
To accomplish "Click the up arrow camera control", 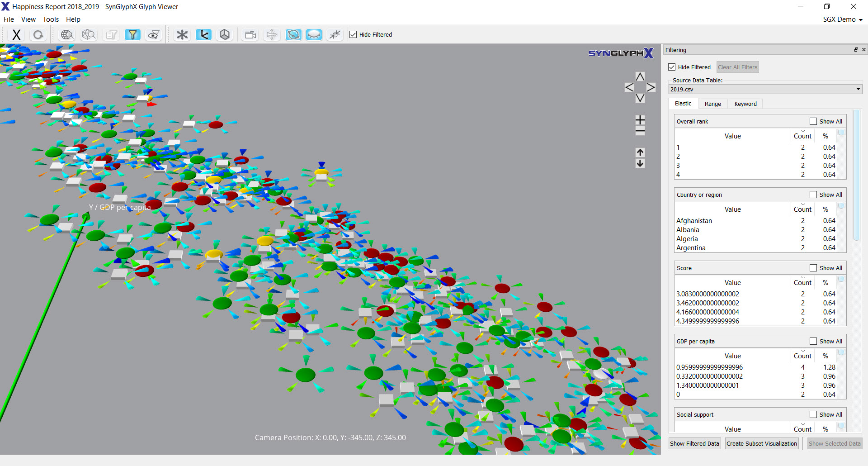I will tap(640, 152).
